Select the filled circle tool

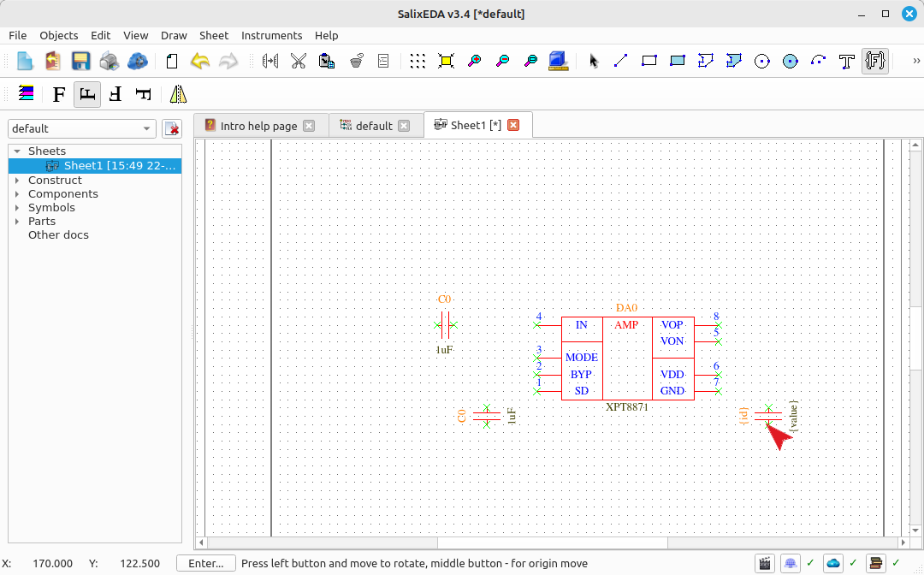coord(791,61)
